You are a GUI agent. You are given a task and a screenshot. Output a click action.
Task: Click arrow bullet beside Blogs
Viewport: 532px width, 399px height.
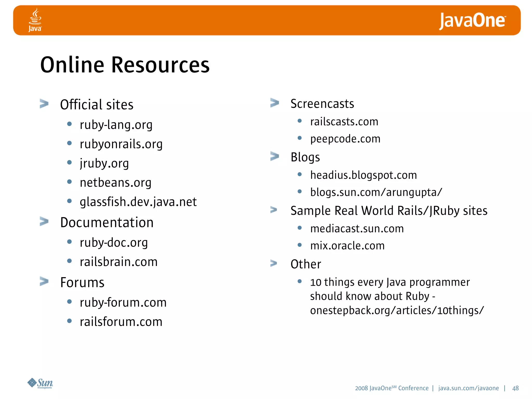275,156
